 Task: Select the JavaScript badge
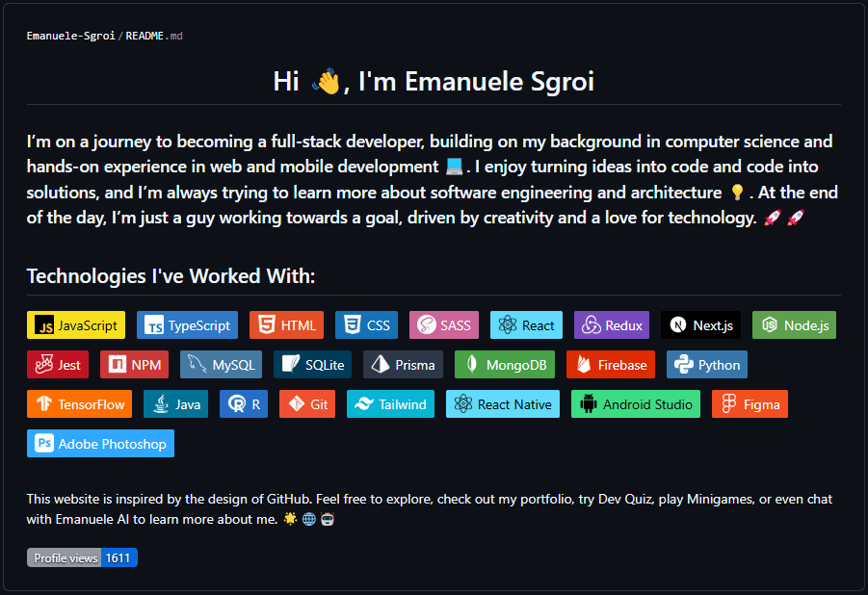(75, 324)
